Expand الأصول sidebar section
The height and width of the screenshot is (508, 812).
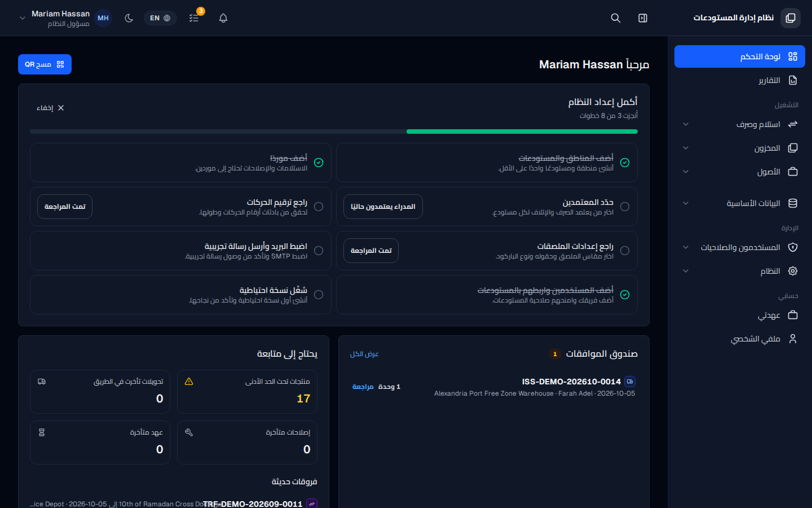[x=740, y=172]
